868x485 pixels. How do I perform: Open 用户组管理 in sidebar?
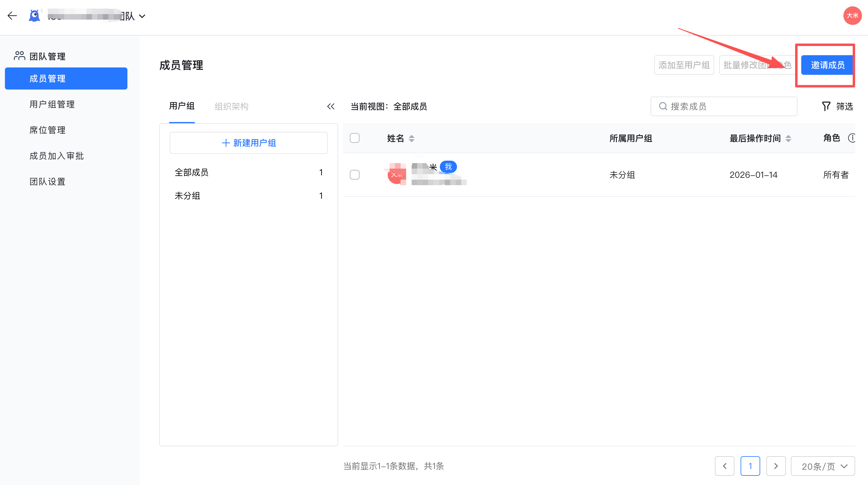coord(52,104)
